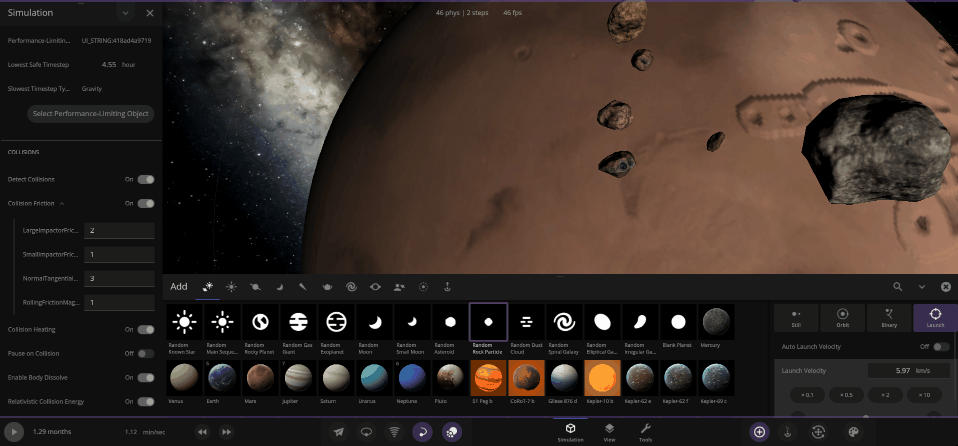Pick the Still placement mode icon
Screen dimensions: 958x446
tap(797, 317)
